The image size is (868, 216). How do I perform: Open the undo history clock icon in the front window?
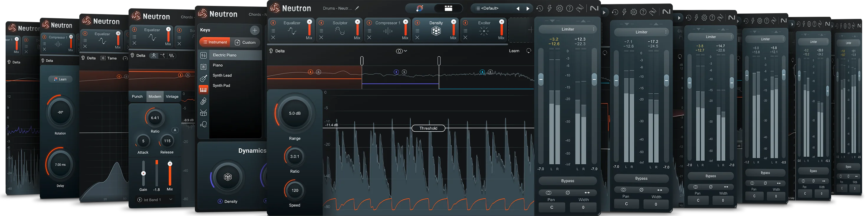click(540, 9)
